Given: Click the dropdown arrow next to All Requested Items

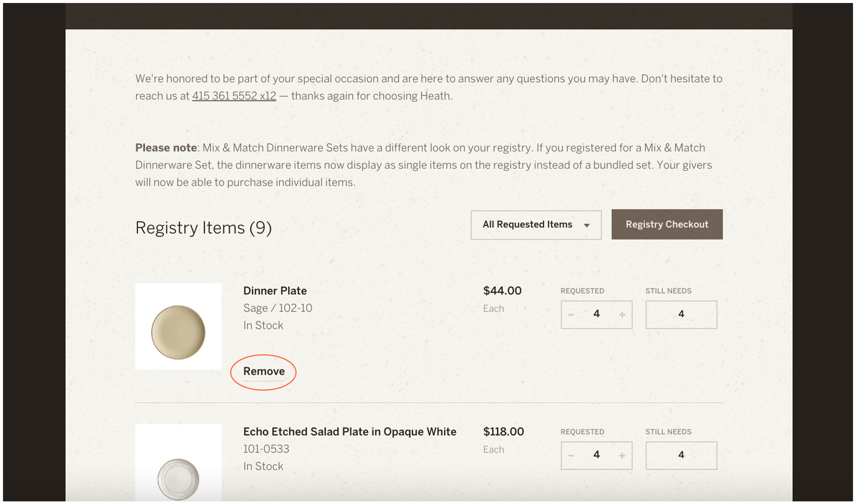Looking at the screenshot, I should [x=586, y=225].
